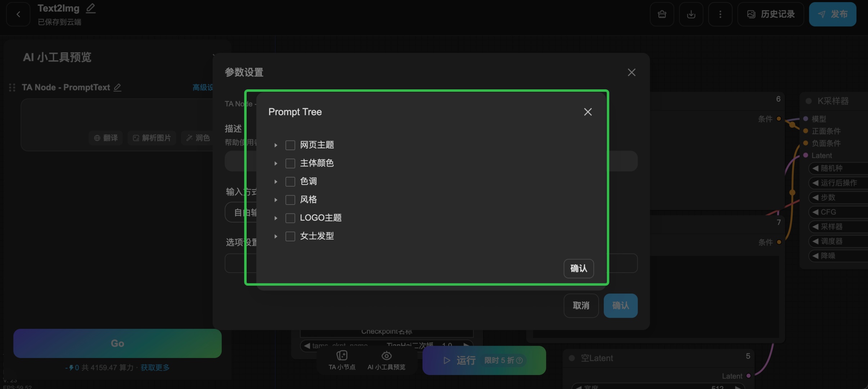Image resolution: width=868 pixels, height=389 pixels.
Task: Expand the 风格 tree node
Action: point(276,200)
